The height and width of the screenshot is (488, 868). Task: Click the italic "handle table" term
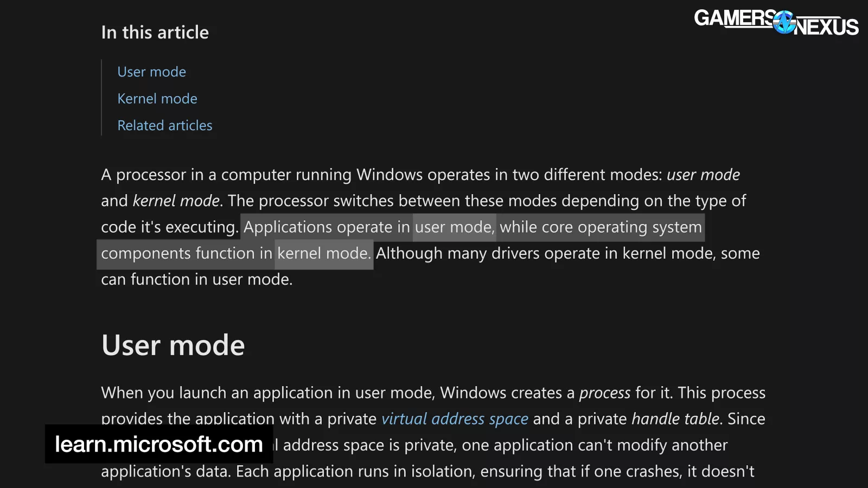pos(676,419)
